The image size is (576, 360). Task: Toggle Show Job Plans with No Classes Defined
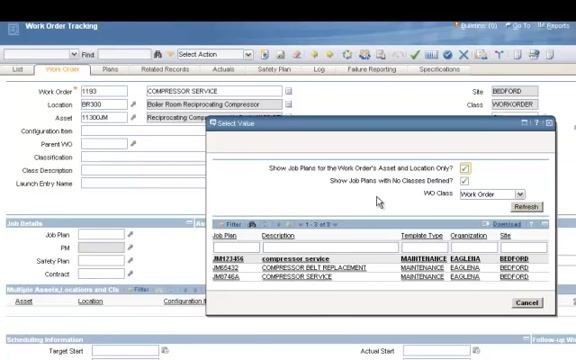pos(464,181)
